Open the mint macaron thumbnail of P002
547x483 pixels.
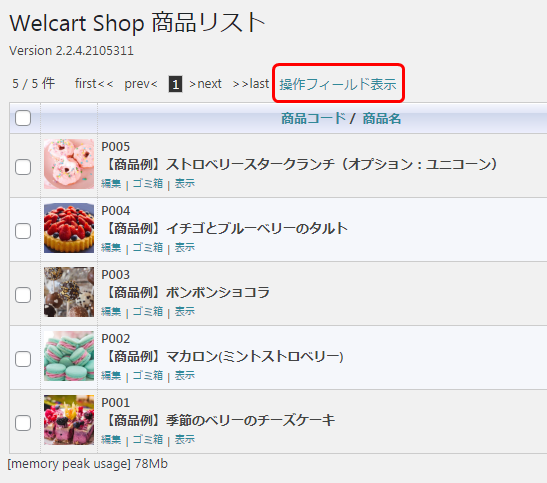click(x=69, y=356)
